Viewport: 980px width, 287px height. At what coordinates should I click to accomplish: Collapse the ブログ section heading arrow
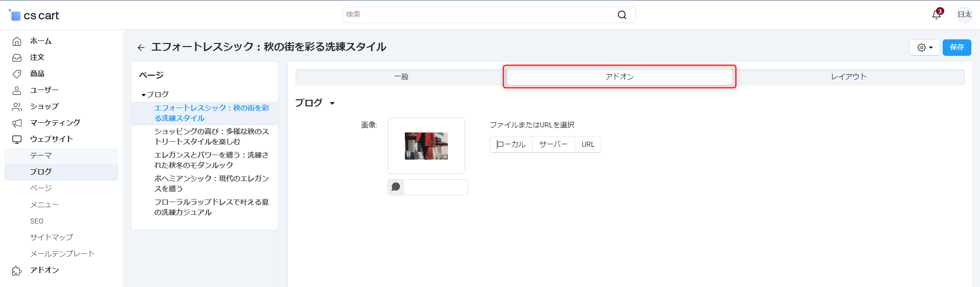click(332, 103)
